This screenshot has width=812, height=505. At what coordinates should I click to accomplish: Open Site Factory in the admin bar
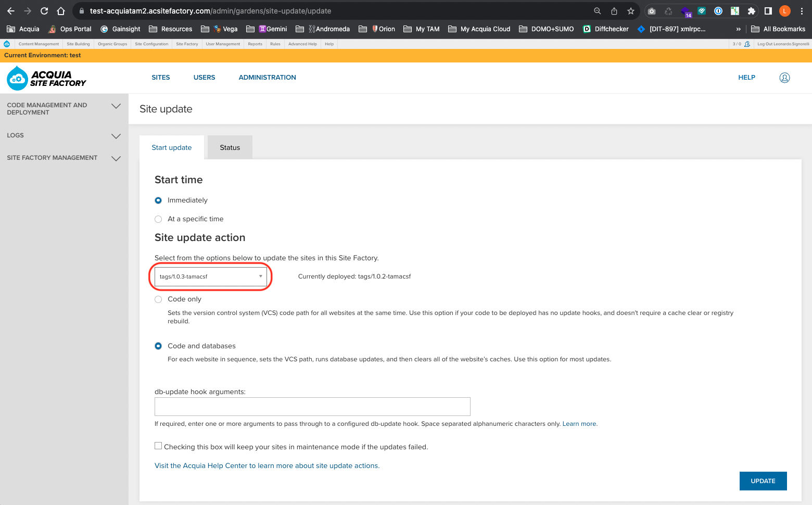(187, 44)
